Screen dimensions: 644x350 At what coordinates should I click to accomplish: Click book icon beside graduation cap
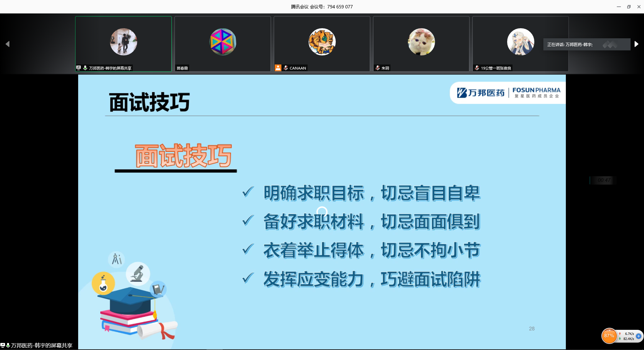click(x=158, y=289)
